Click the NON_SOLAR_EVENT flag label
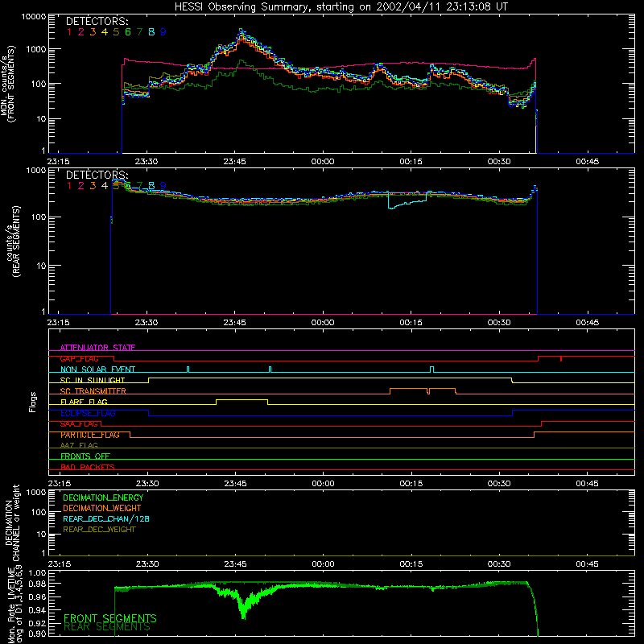This screenshot has height=644, width=644. [97, 369]
